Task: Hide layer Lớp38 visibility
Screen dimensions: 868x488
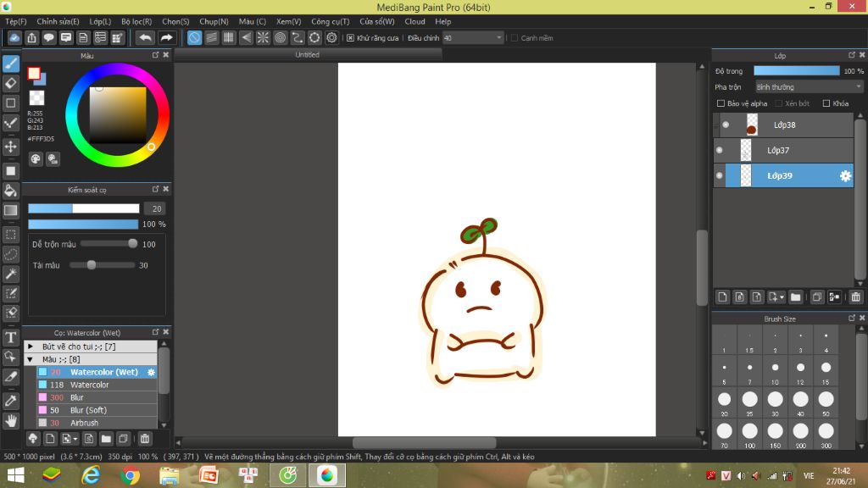Action: [726, 125]
